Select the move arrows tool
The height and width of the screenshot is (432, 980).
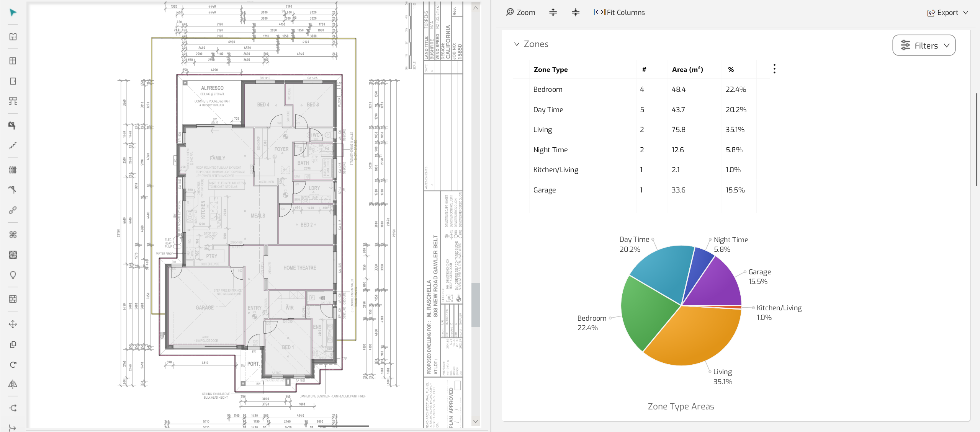click(x=13, y=324)
